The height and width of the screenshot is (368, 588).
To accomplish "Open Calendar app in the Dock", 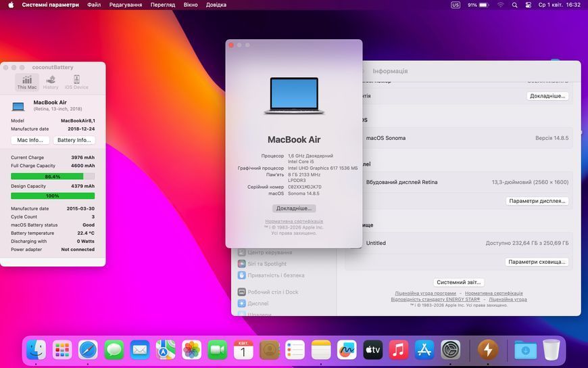I will [x=243, y=350].
